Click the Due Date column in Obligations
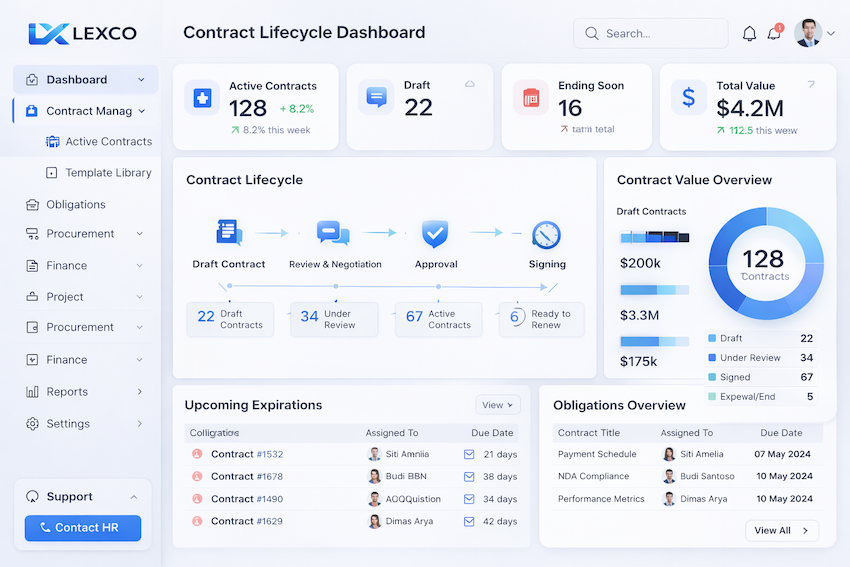This screenshot has height=567, width=850. pyautogui.click(x=781, y=433)
